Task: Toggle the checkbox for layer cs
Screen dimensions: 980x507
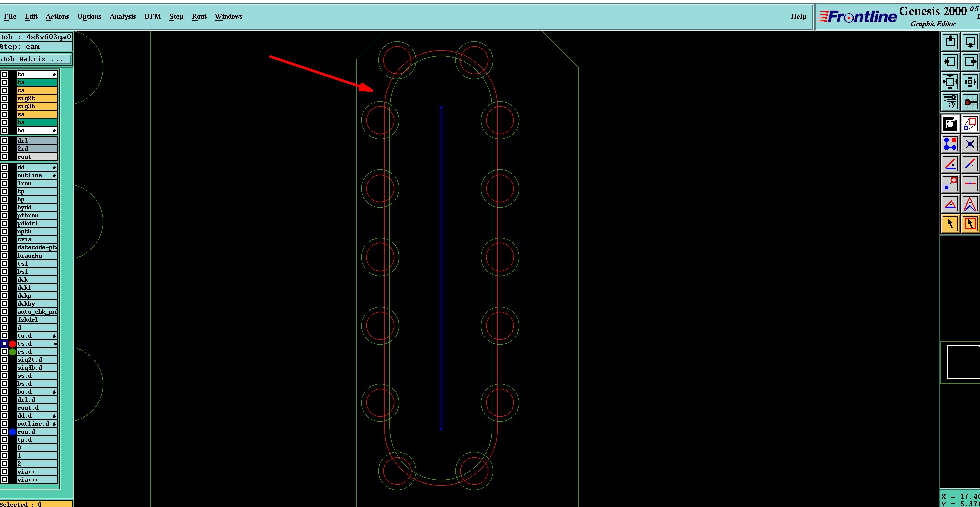Action: (x=4, y=90)
